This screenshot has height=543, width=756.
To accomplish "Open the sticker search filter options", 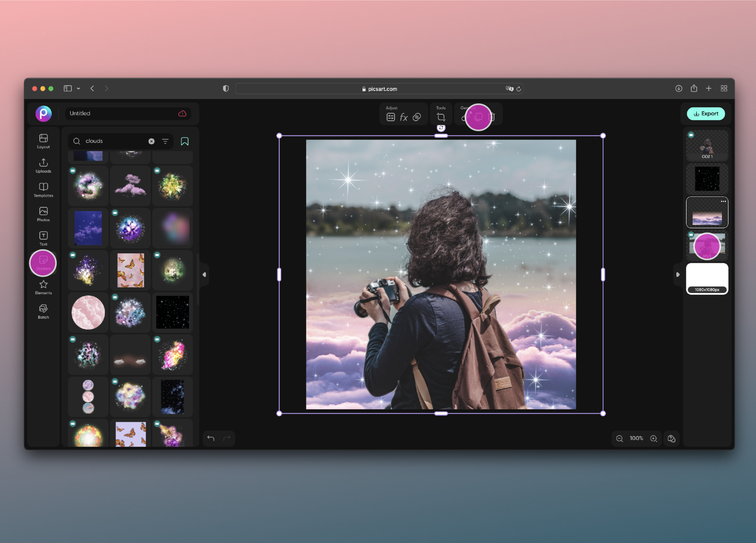I will 165,141.
